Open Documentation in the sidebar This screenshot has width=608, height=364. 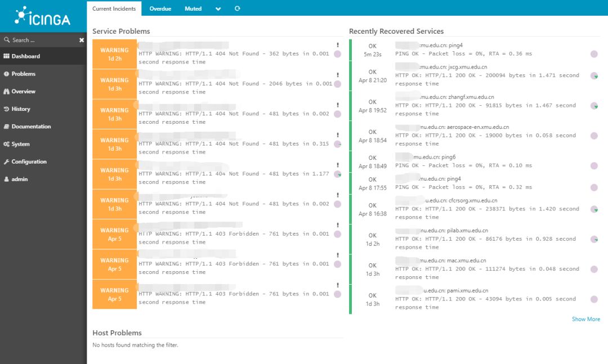coord(43,127)
